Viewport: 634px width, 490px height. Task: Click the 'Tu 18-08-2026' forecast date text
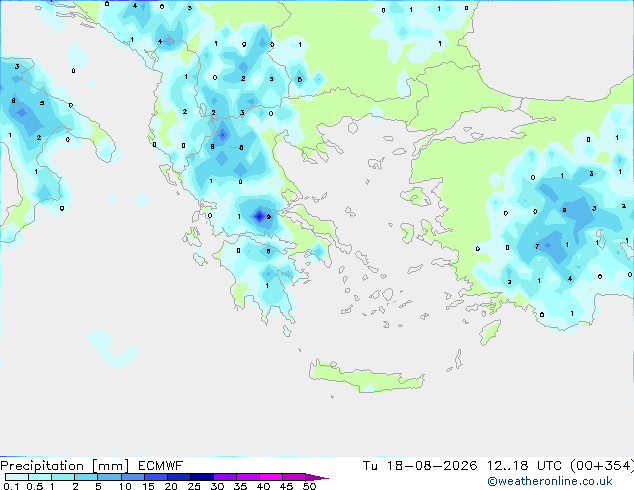click(420, 466)
